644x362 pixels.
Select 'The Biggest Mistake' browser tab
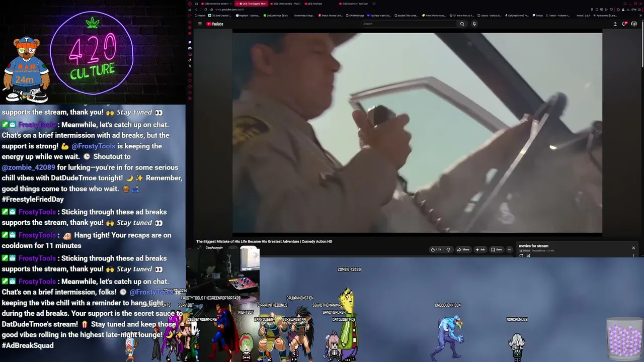click(252, 4)
